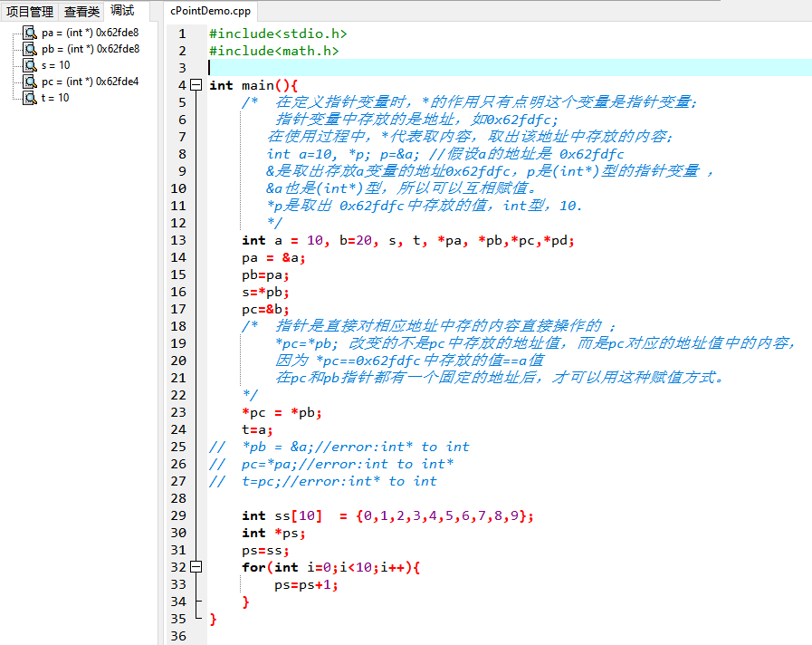Image resolution: width=812 pixels, height=645 pixels.
Task: Collapse the main() function fold at line 4
Action: coord(196,85)
